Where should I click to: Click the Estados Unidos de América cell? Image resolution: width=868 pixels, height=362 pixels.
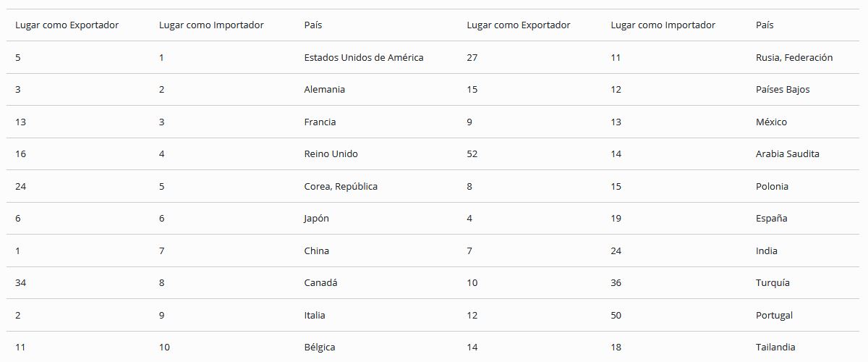tap(363, 57)
